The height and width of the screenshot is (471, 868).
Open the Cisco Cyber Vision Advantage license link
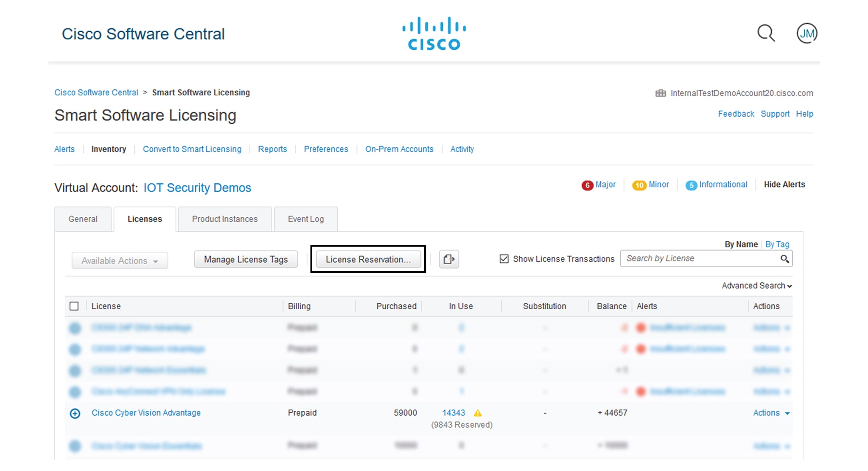pyautogui.click(x=146, y=413)
